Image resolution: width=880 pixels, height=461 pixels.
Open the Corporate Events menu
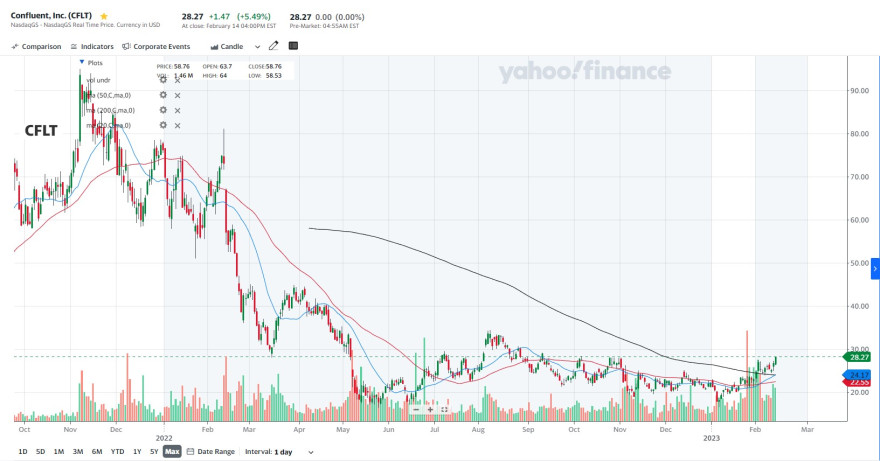156,47
